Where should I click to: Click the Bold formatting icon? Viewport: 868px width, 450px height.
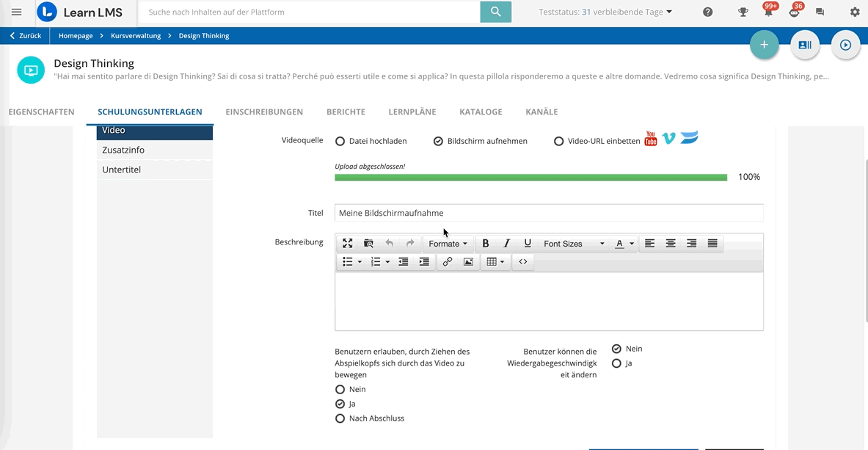485,244
